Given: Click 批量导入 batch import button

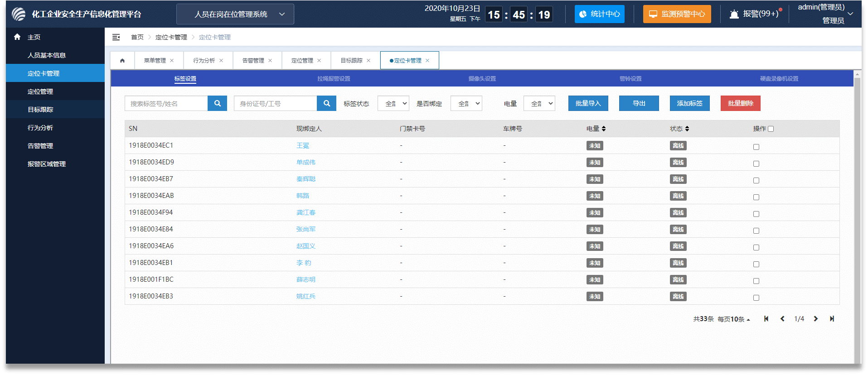Looking at the screenshot, I should tap(588, 103).
